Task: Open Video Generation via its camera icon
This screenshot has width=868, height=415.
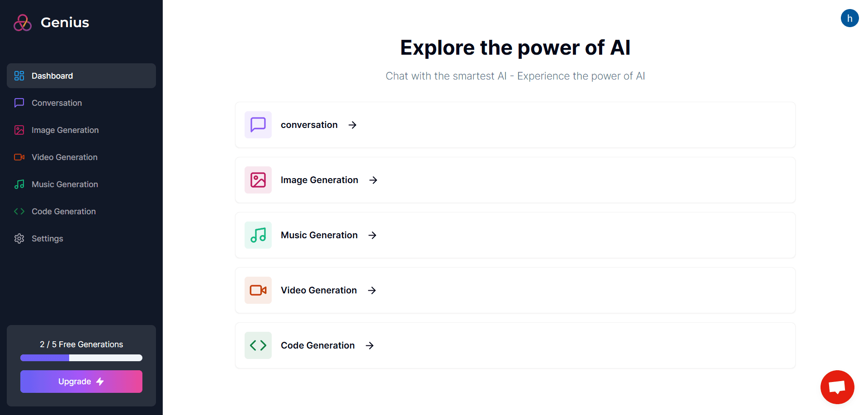Action: point(19,157)
